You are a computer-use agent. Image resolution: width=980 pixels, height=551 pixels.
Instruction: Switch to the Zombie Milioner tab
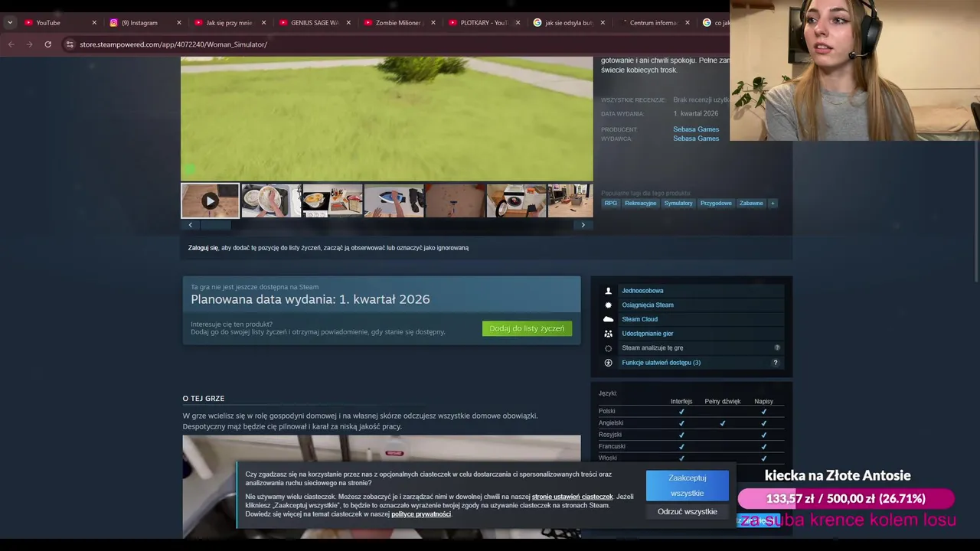[398, 23]
